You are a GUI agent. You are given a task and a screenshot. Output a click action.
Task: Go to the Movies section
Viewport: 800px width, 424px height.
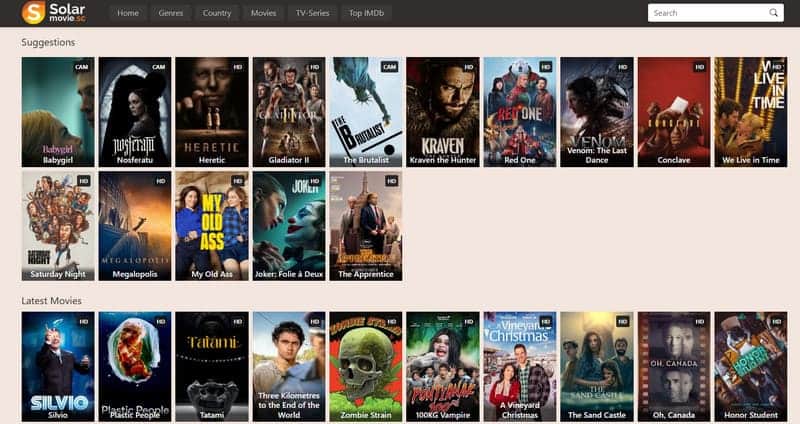263,13
